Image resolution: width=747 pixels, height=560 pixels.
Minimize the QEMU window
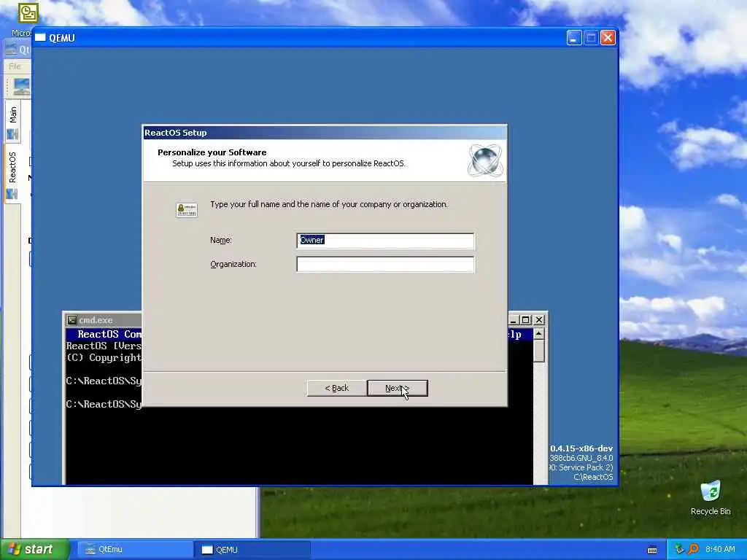click(574, 38)
